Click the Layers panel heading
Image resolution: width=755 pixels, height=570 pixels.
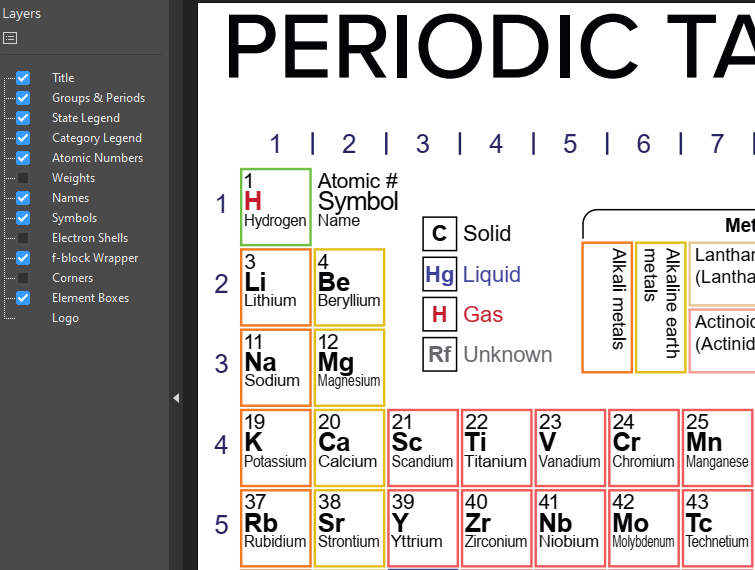[x=21, y=13]
